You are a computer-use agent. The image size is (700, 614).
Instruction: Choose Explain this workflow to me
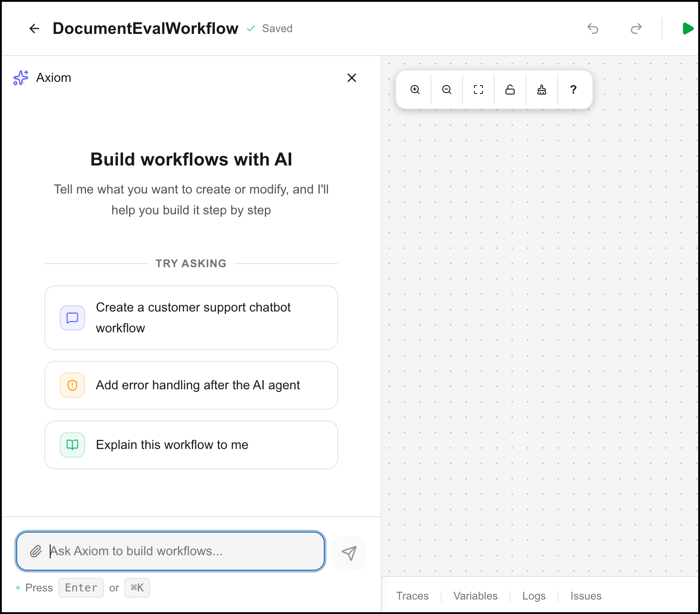pos(191,445)
